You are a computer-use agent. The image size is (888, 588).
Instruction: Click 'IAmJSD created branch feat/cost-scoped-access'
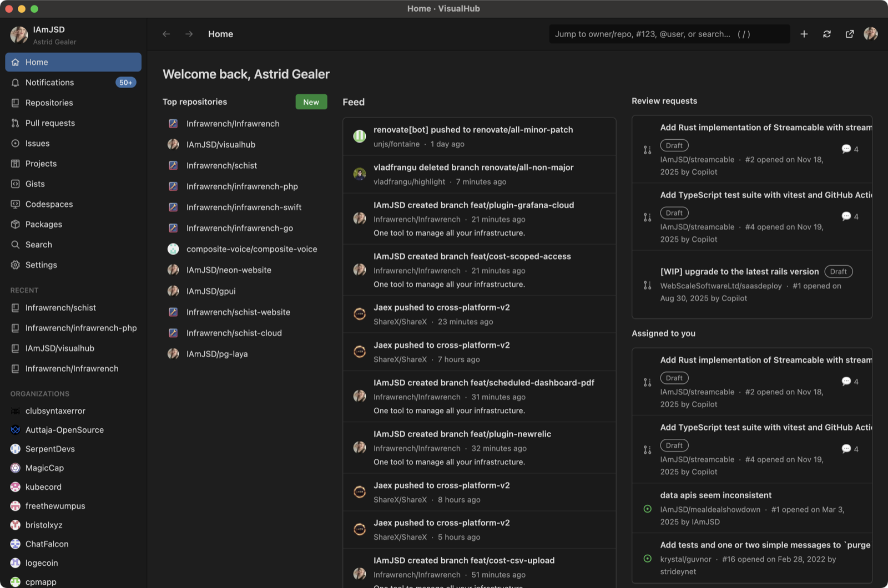472,256
